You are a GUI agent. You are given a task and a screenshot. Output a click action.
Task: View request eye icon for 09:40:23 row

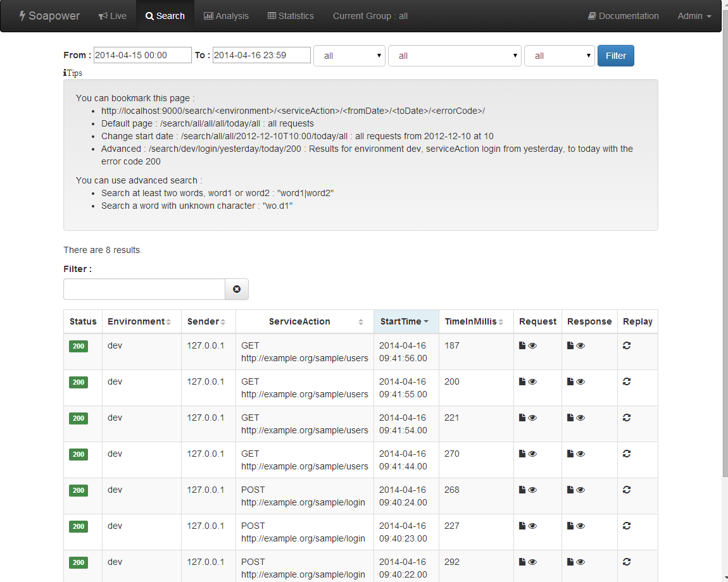532,526
